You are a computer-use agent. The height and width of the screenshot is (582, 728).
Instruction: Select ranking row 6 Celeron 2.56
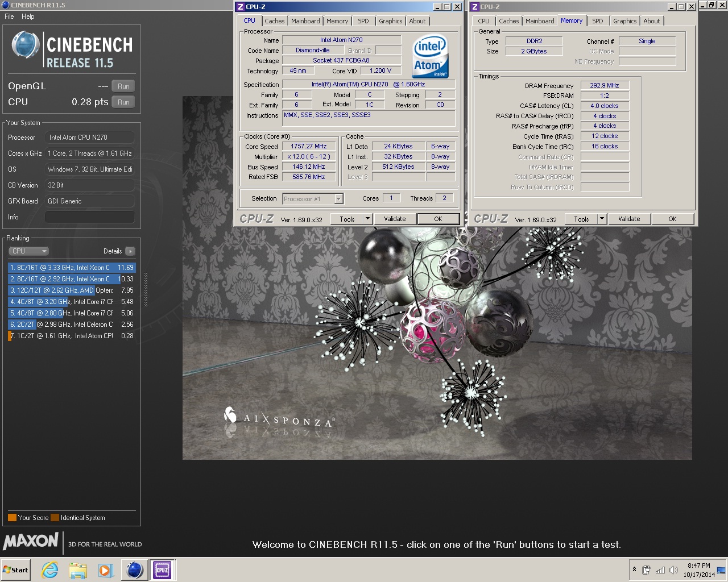pos(71,325)
